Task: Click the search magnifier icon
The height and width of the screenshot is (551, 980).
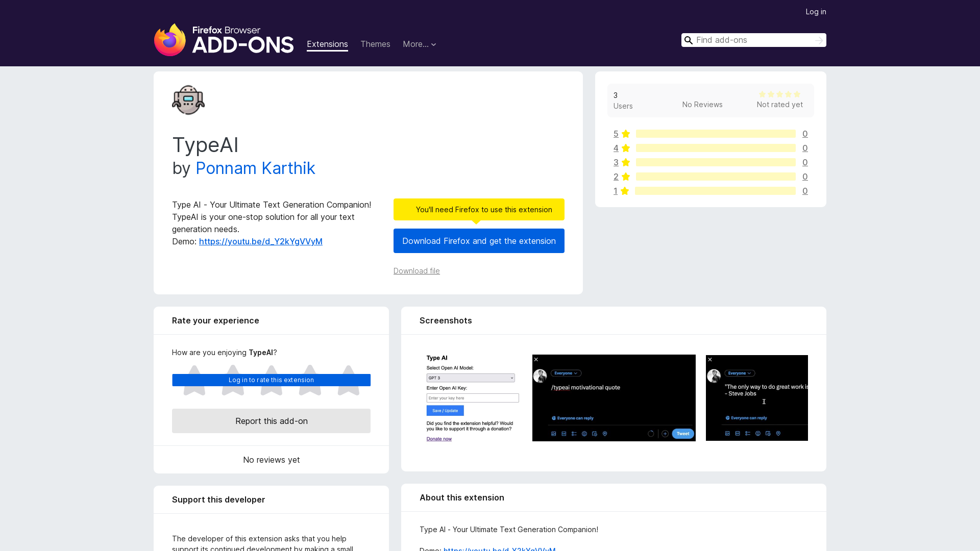Action: tap(689, 40)
